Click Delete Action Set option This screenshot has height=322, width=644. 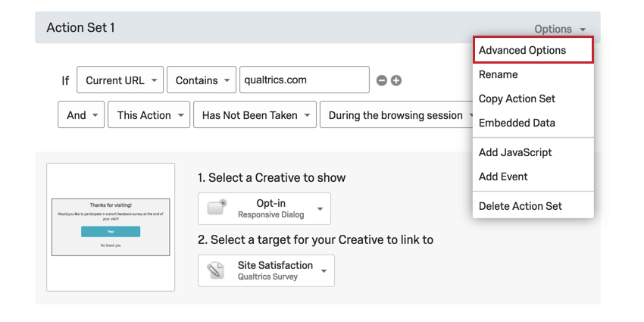point(521,206)
